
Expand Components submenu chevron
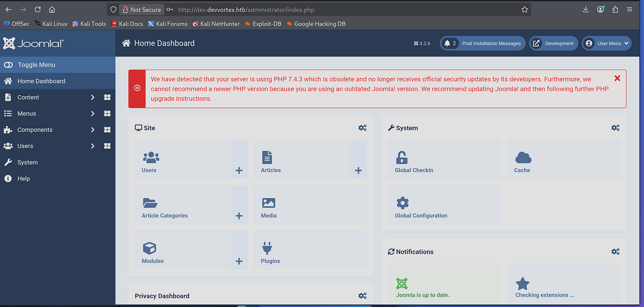(92, 130)
